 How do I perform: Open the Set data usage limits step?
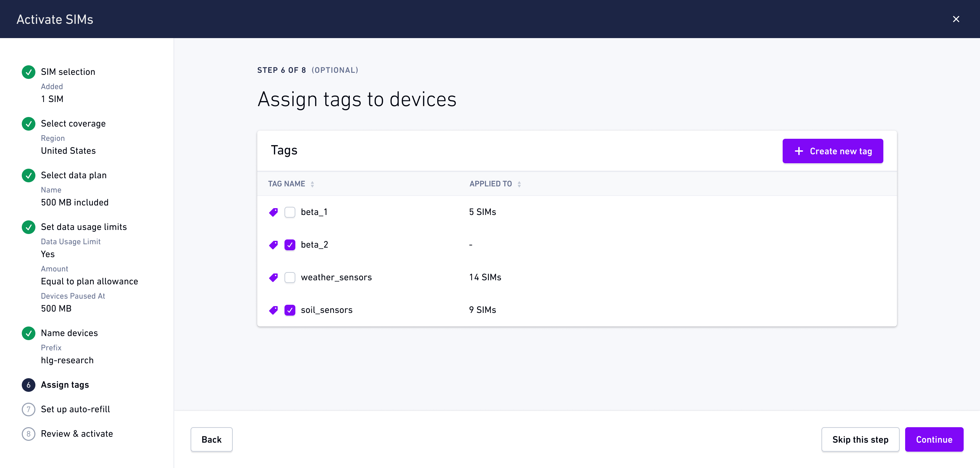(84, 227)
